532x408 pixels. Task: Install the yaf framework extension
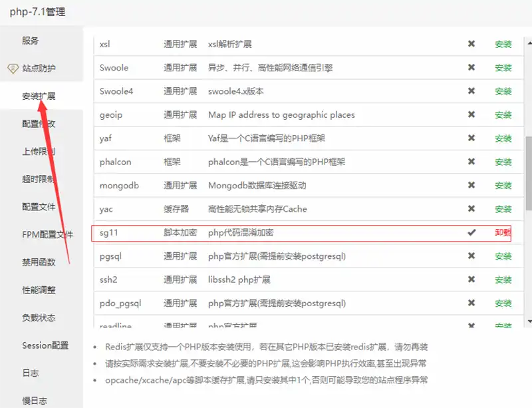[503, 138]
